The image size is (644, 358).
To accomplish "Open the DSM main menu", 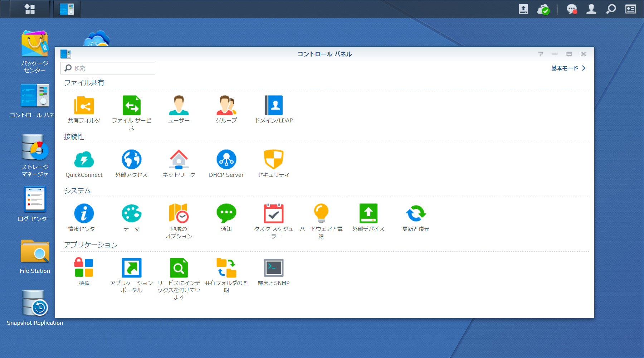I will pos(30,9).
